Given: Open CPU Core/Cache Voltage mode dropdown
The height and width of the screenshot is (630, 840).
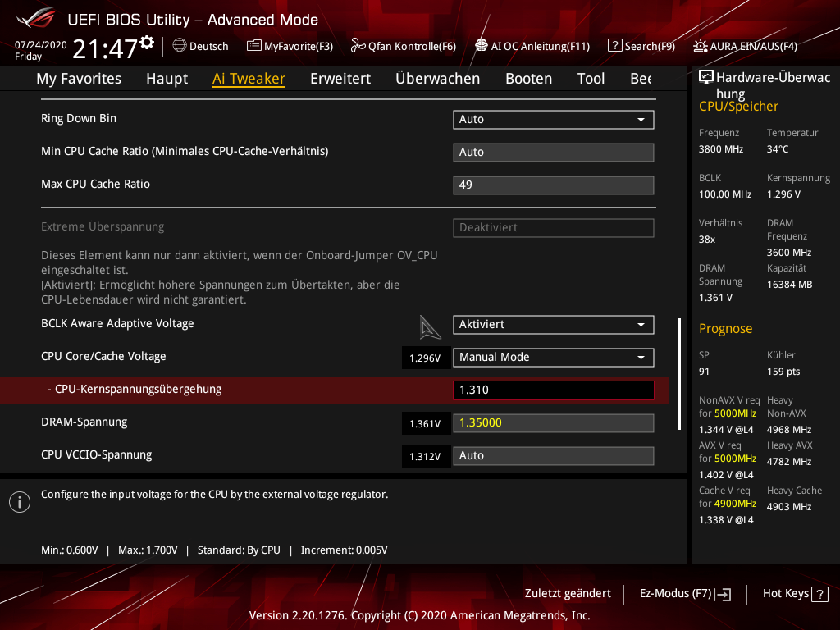Looking at the screenshot, I should [x=554, y=358].
